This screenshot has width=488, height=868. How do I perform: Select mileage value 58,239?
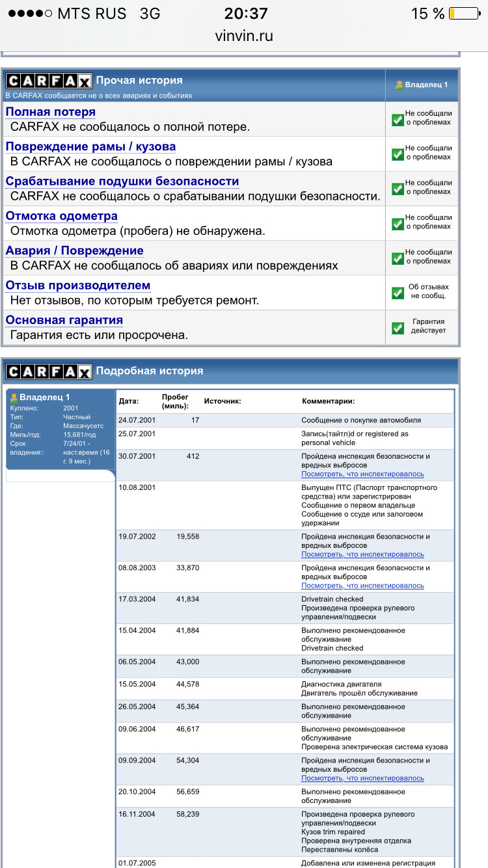[x=187, y=815]
